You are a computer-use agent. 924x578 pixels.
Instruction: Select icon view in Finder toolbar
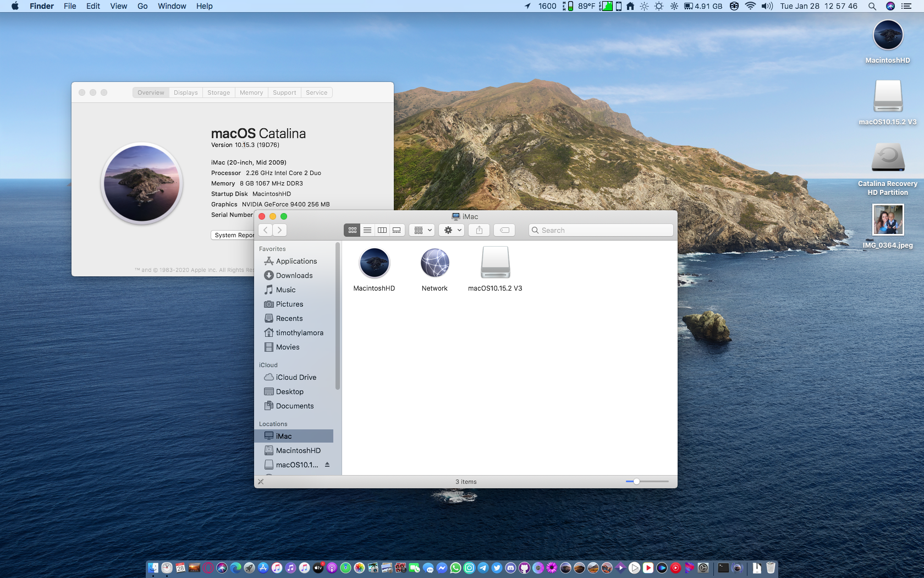[x=352, y=230]
